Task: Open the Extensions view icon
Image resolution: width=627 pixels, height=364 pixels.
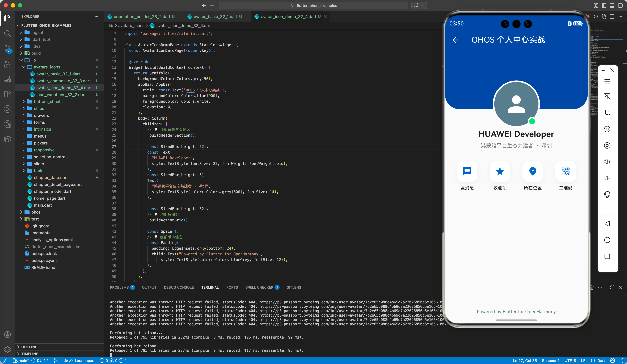Action: pos(8,94)
